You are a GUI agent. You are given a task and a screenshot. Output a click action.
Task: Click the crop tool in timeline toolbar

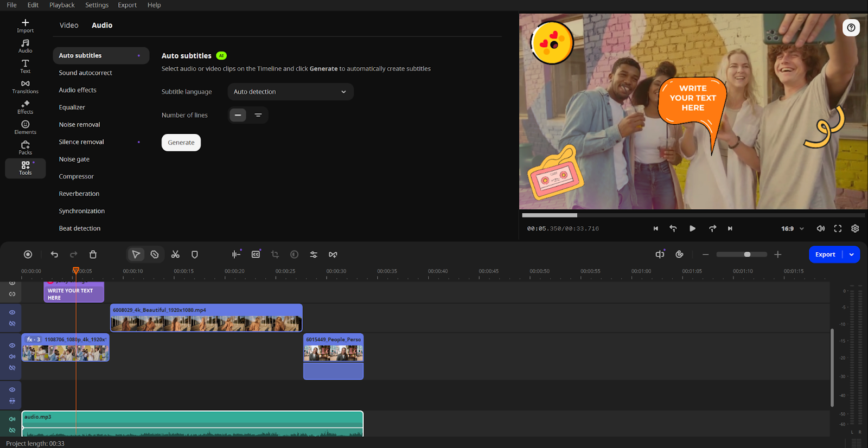tap(275, 254)
